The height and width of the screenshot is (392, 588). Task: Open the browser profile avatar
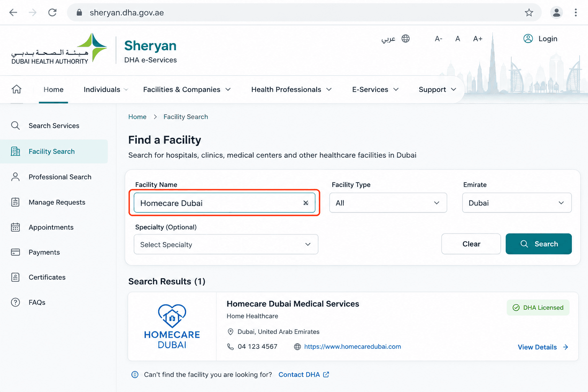pos(557,13)
